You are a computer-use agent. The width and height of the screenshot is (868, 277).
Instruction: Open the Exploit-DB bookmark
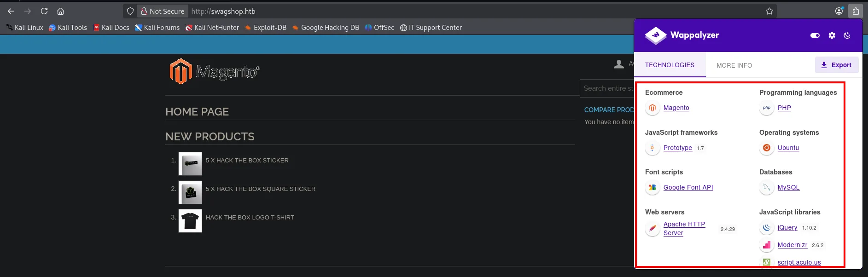pyautogui.click(x=265, y=28)
